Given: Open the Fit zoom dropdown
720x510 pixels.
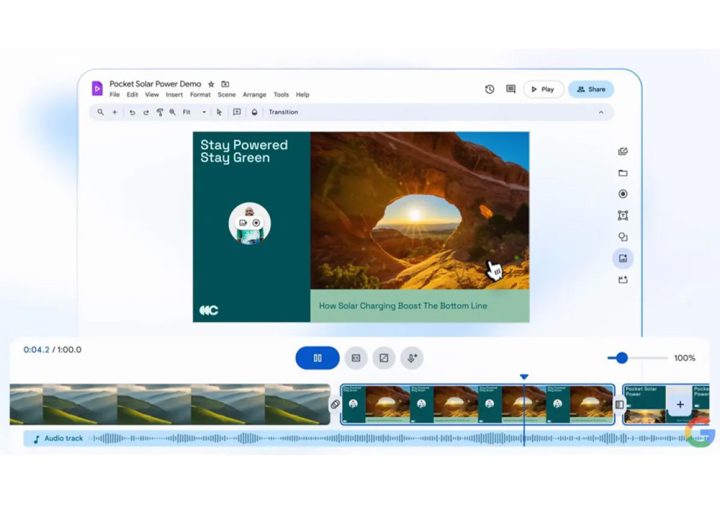Looking at the screenshot, I should 194,112.
